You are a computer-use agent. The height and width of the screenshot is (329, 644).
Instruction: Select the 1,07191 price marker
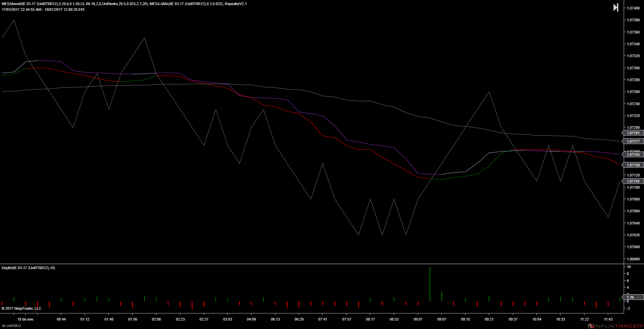tap(632, 133)
